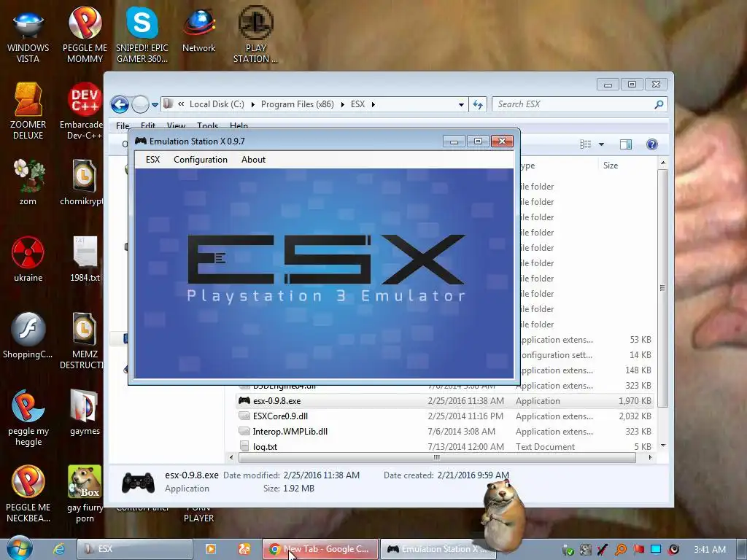Open the peggle my heggle icon
The height and width of the screenshot is (560, 747).
coord(28,418)
